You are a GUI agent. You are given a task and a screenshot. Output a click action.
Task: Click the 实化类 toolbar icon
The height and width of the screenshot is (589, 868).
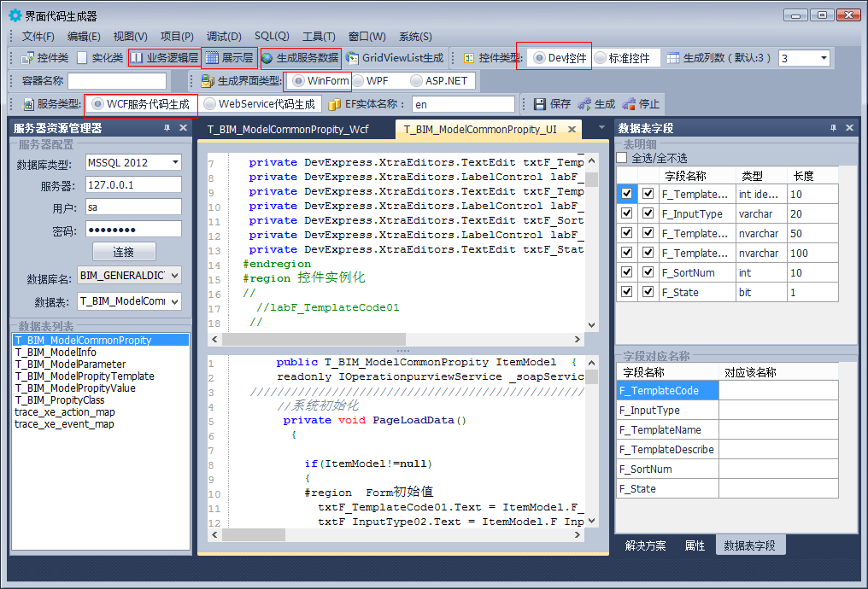[x=83, y=58]
